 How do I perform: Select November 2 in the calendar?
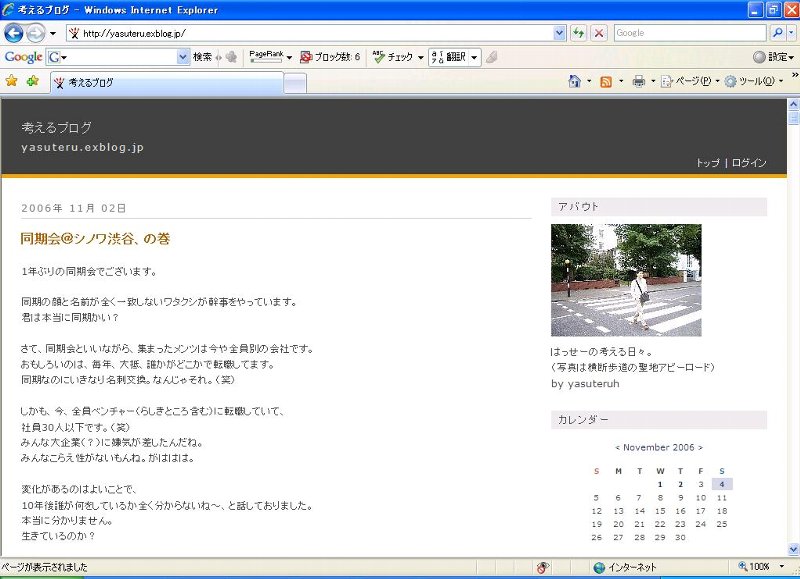[680, 484]
